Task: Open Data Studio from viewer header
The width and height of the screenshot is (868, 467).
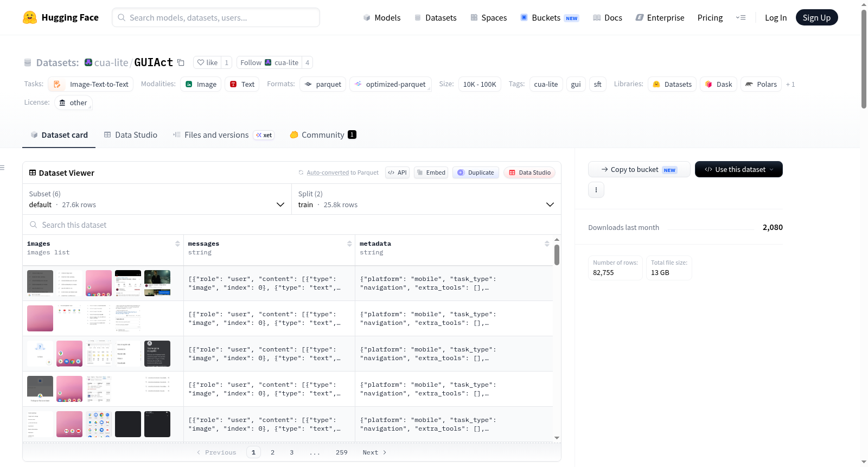Action: (529, 172)
